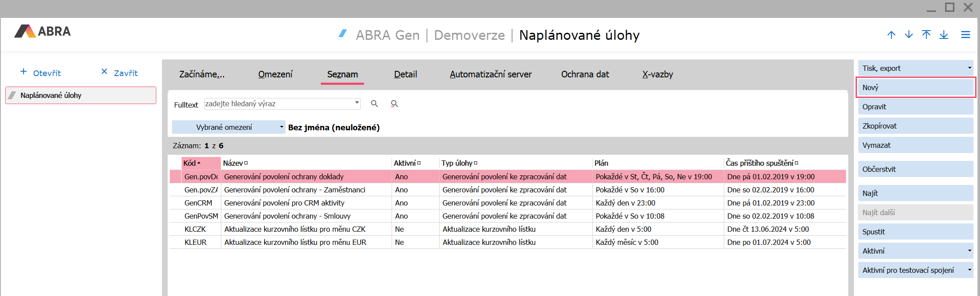Open the hamburger menu icon

click(966, 35)
